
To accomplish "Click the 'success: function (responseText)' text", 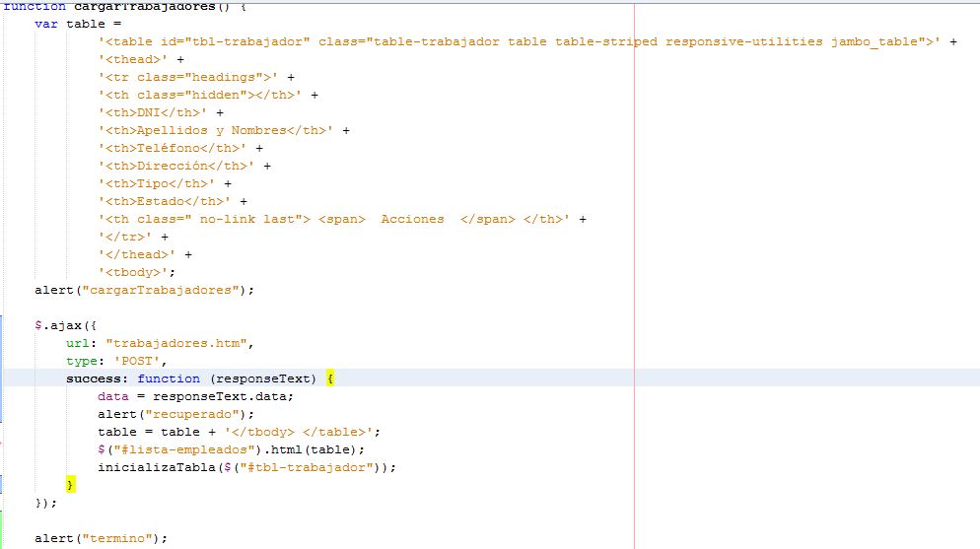I will click(191, 379).
